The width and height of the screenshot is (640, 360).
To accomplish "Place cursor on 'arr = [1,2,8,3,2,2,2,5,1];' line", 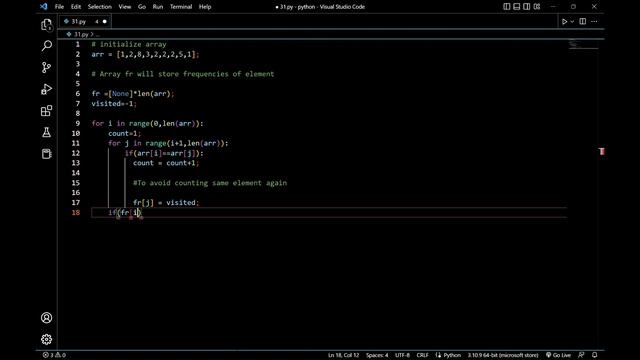I will click(x=145, y=54).
